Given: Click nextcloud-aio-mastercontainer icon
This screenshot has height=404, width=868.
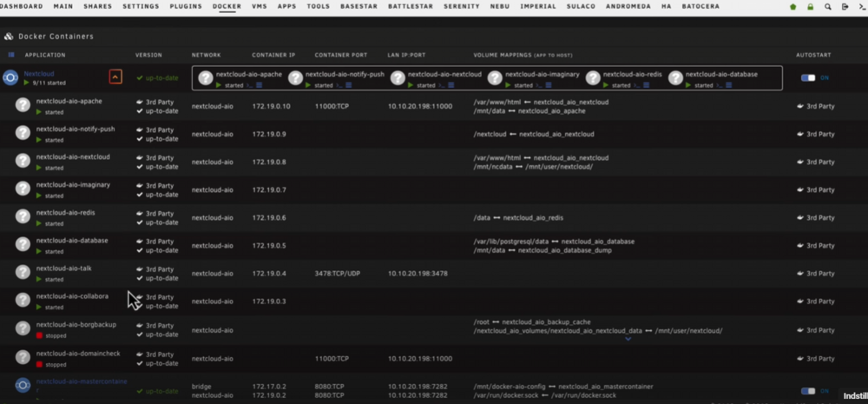Looking at the screenshot, I should tap(23, 385).
